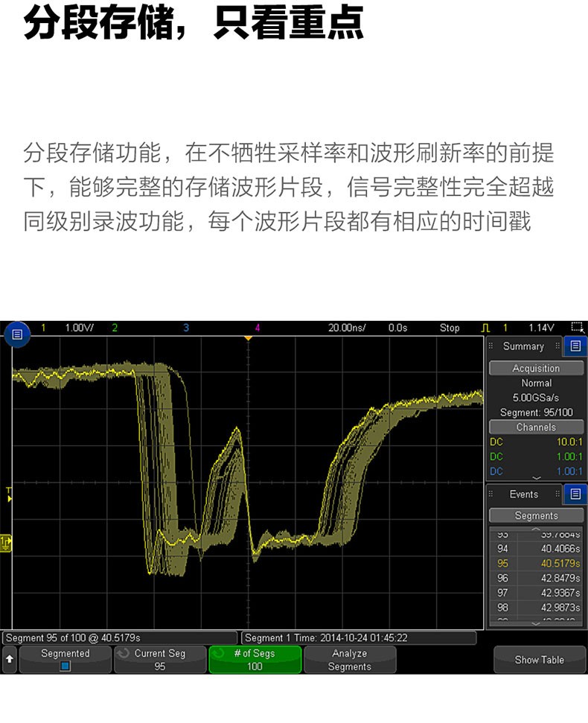Click the Segments header button
Image resolution: width=588 pixels, height=723 pixels.
pyautogui.click(x=536, y=515)
